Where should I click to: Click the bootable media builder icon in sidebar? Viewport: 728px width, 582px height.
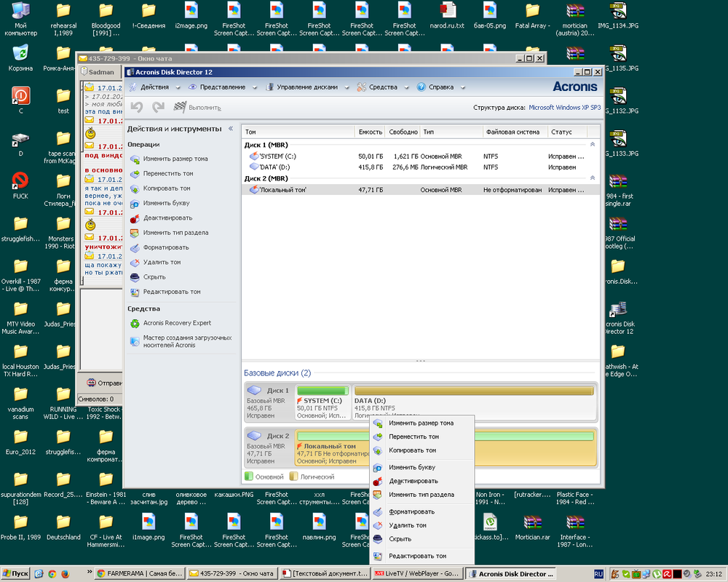135,342
